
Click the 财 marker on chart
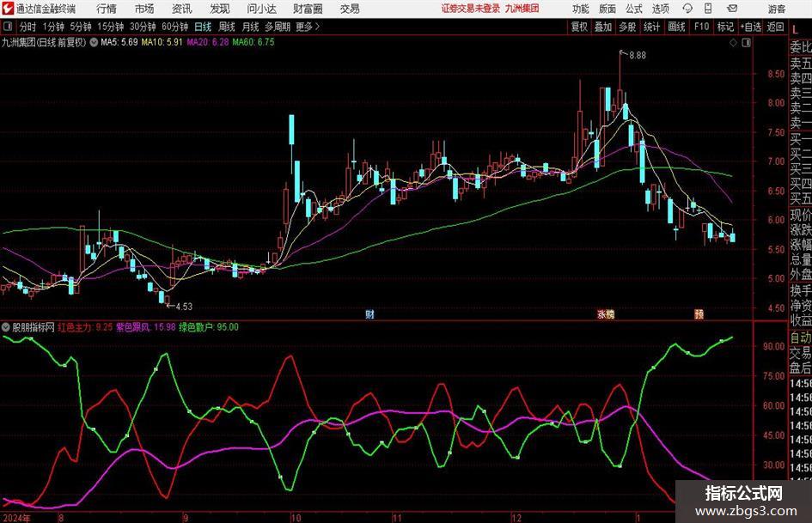[x=369, y=313]
